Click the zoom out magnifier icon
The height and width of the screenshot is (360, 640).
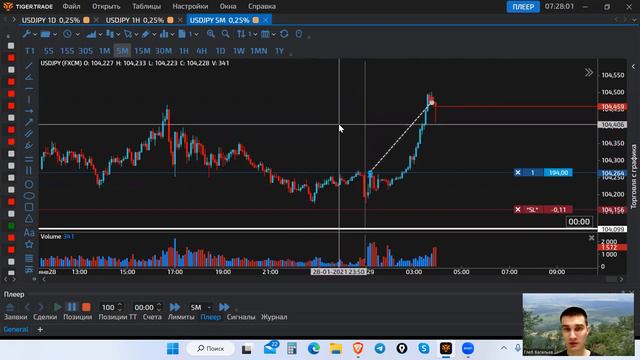225,34
